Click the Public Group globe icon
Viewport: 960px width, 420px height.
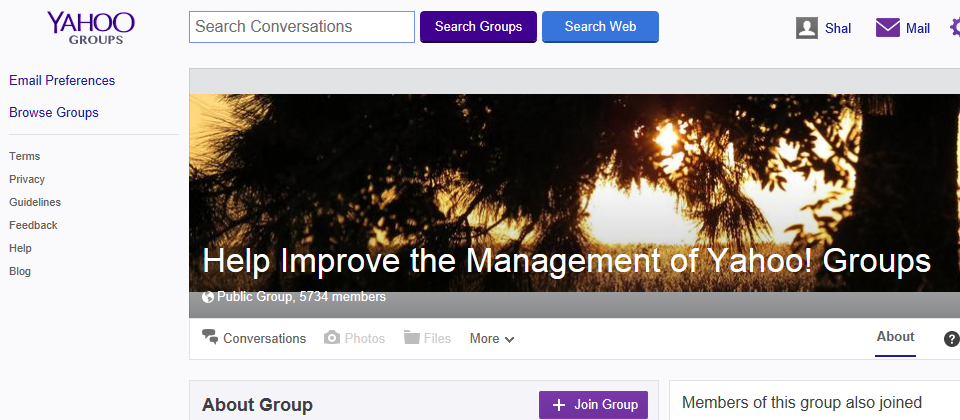[208, 297]
